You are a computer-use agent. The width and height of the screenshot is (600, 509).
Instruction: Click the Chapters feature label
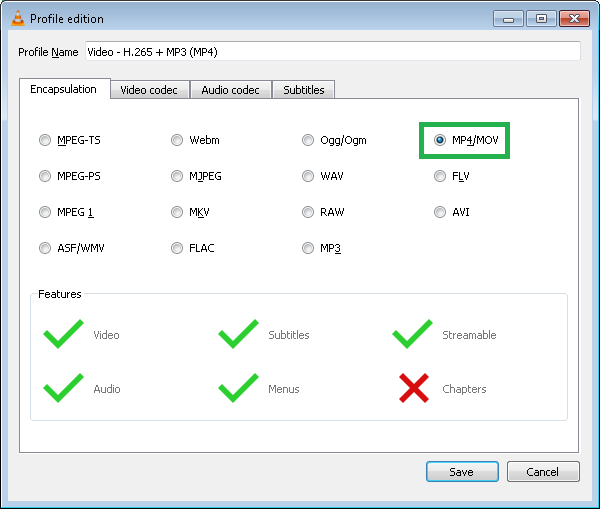tap(464, 389)
